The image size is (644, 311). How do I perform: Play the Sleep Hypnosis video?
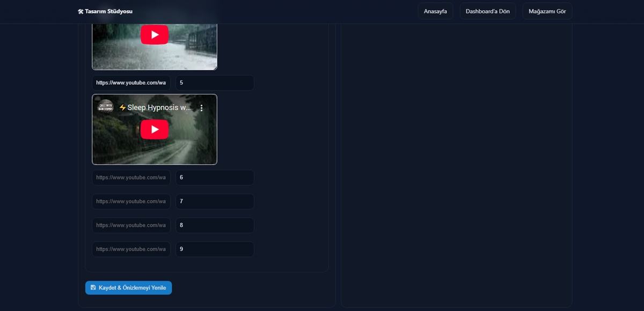(x=155, y=129)
